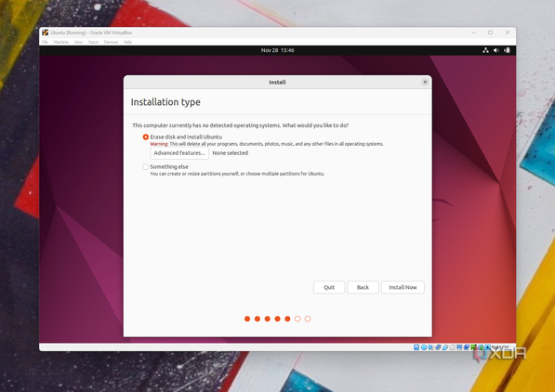555x392 pixels.
Task: Click the optical disk icon in VirtualBox status bar
Action: (x=424, y=347)
